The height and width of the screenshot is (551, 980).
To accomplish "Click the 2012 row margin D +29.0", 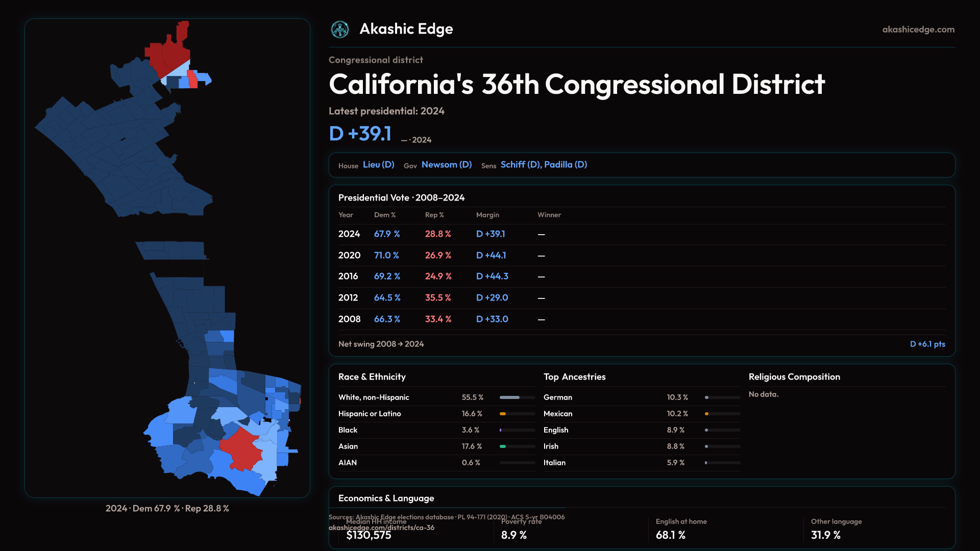I will click(492, 298).
